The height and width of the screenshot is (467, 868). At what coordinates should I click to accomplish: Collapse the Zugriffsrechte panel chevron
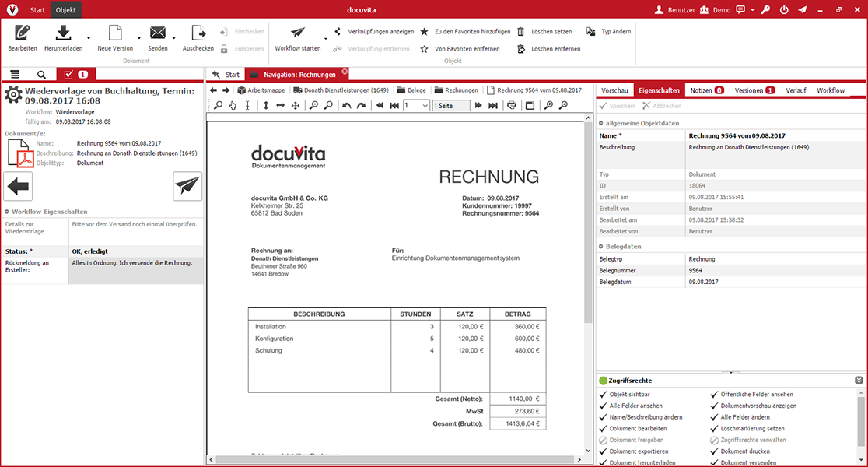click(x=859, y=381)
